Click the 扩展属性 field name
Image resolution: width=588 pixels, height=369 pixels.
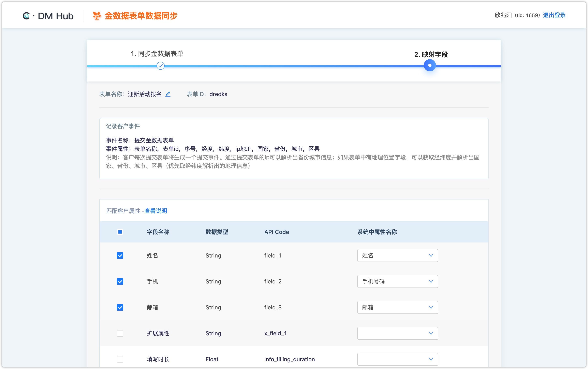pos(158,333)
